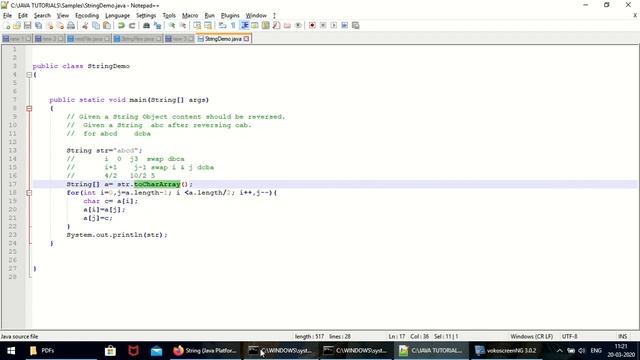Click the Zoom In magnifier icon
640x360 pixels.
pos(172,25)
